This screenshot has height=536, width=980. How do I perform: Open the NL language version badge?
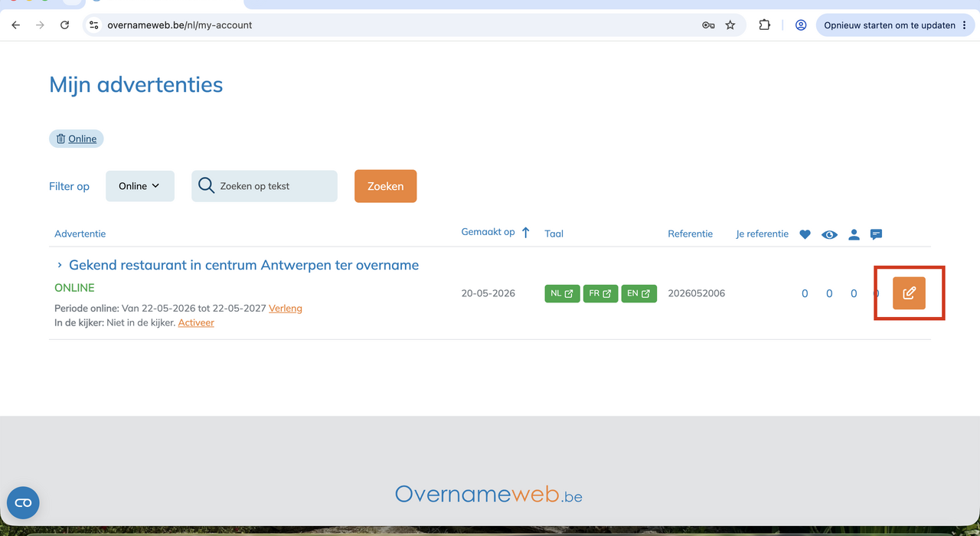(x=562, y=293)
